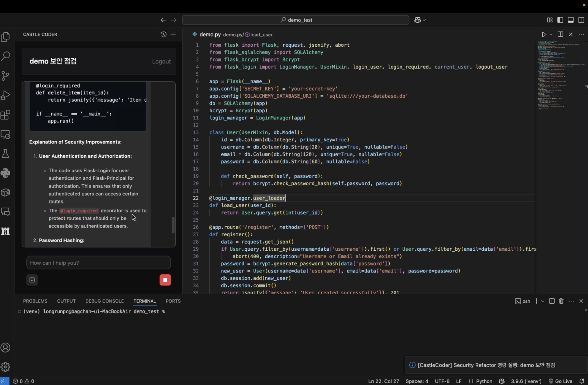
Task: Open the Explorer view in activity bar
Action: [x=6, y=37]
